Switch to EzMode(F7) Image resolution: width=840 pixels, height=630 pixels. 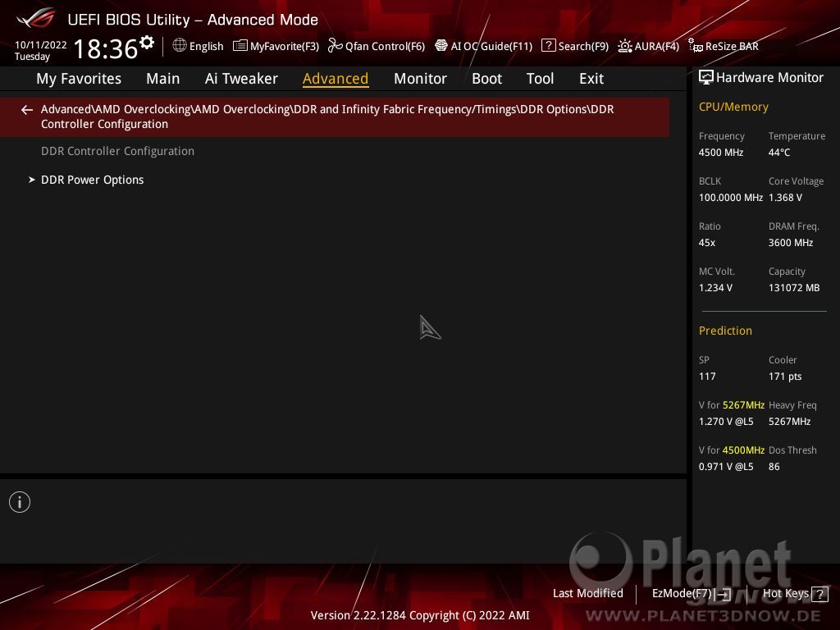point(691,594)
